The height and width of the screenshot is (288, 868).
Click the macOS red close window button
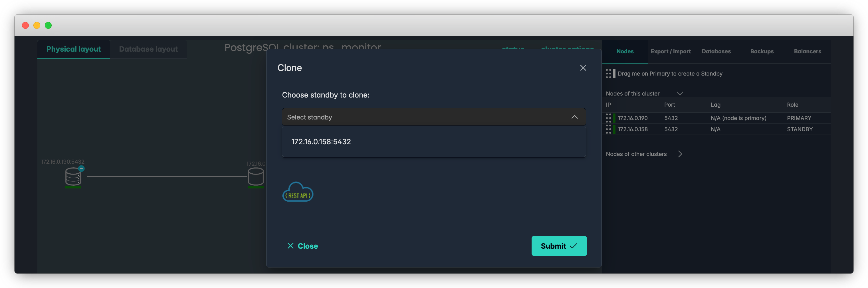tap(25, 25)
